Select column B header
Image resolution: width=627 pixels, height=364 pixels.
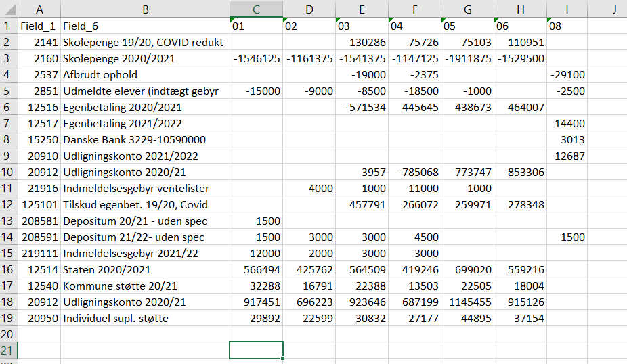pos(145,9)
